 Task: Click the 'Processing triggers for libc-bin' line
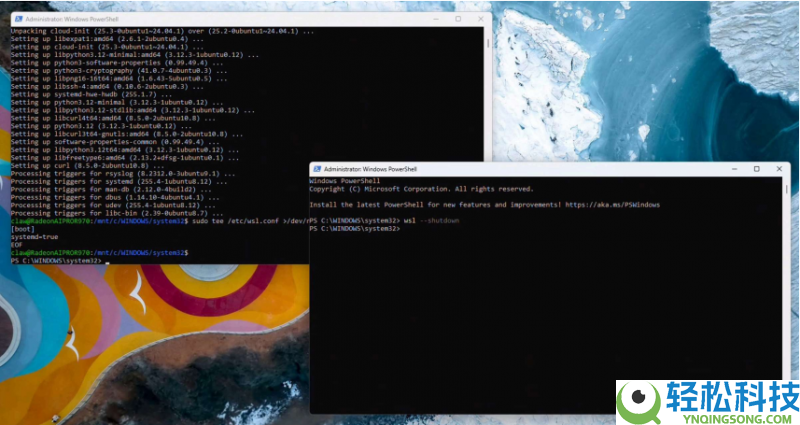point(117,213)
